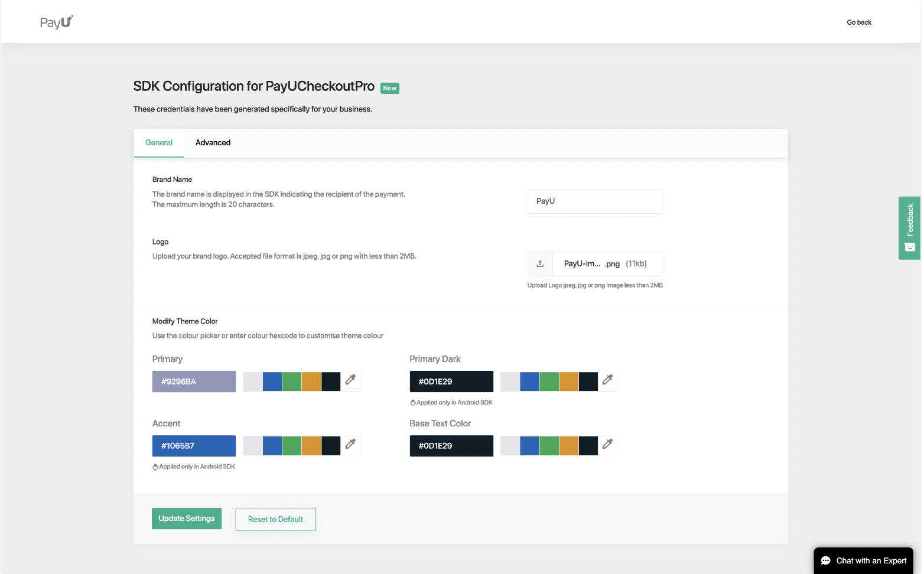Screen dimensions: 924x574
Task: Pick blue swatch for Accent
Action: coord(272,446)
